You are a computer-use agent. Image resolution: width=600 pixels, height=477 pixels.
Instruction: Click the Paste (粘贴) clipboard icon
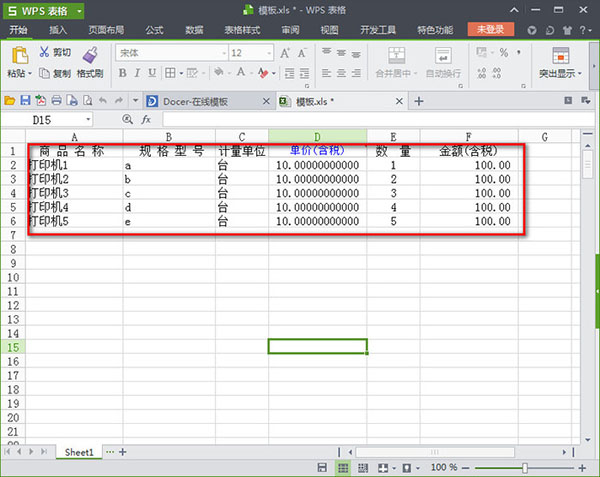18,56
